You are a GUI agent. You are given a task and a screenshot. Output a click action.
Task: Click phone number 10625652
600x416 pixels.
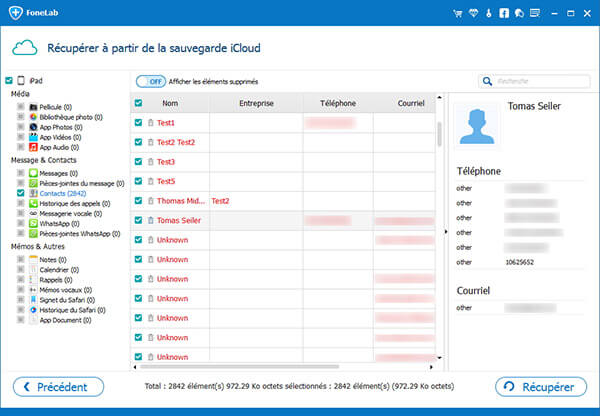520,262
